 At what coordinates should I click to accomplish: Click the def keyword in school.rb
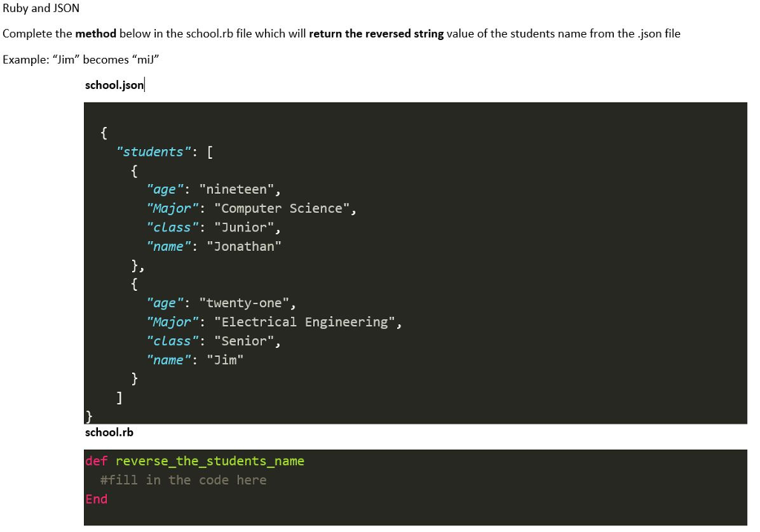(97, 461)
